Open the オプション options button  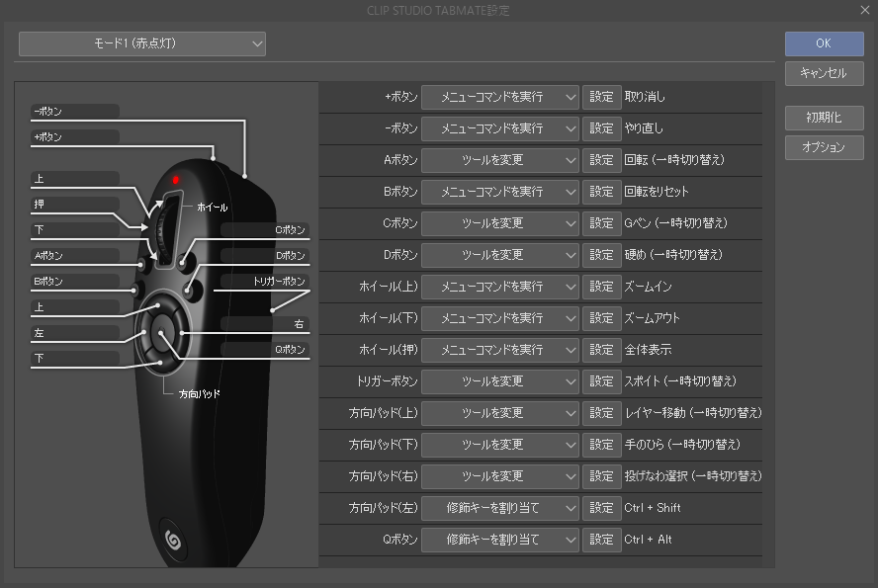click(x=824, y=147)
